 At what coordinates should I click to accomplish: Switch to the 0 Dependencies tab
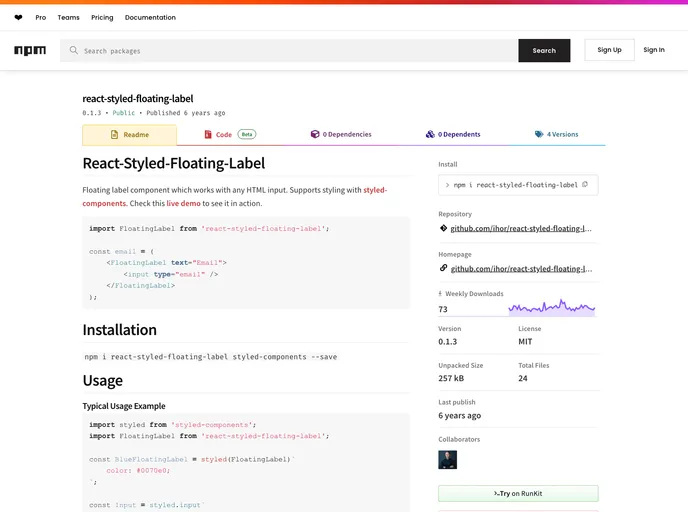(x=341, y=134)
